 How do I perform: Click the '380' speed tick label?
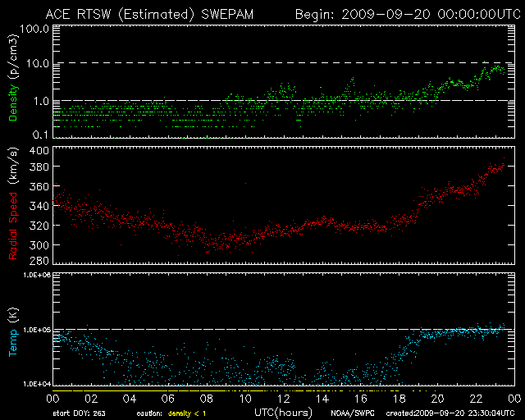coord(39,167)
